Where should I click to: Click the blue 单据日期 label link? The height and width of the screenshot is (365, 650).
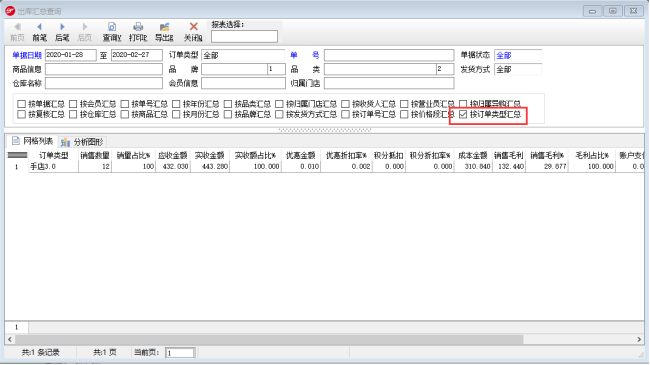pyautogui.click(x=27, y=55)
